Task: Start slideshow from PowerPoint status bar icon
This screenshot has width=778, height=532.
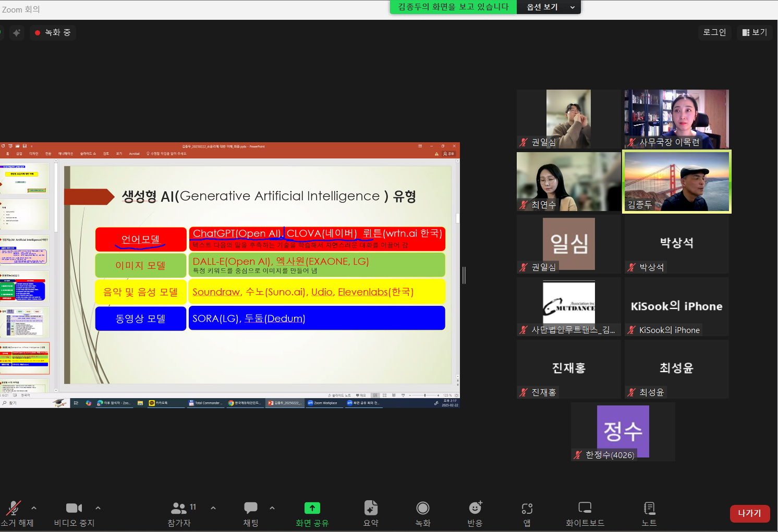Action: click(x=403, y=395)
